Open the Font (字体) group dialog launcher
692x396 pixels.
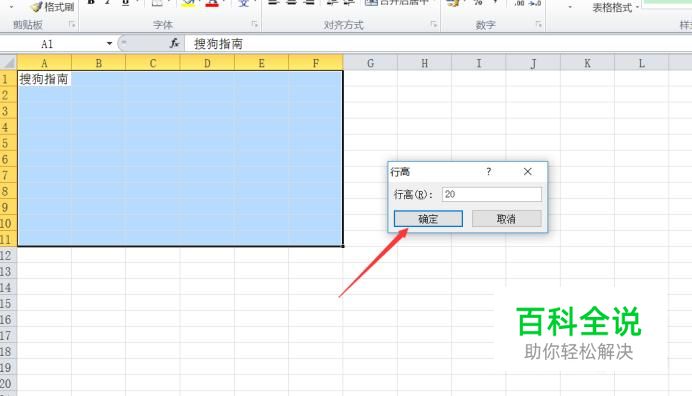click(255, 24)
